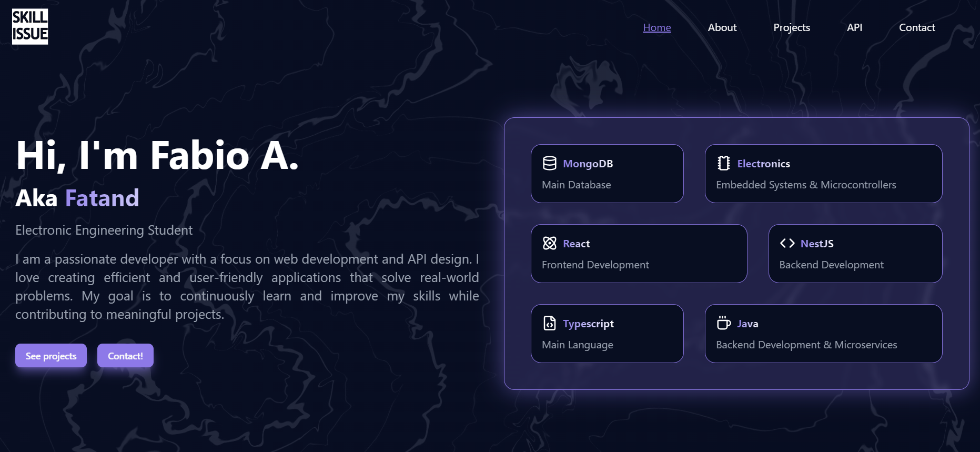
Task: Click the Java coffee cup icon
Action: click(724, 323)
